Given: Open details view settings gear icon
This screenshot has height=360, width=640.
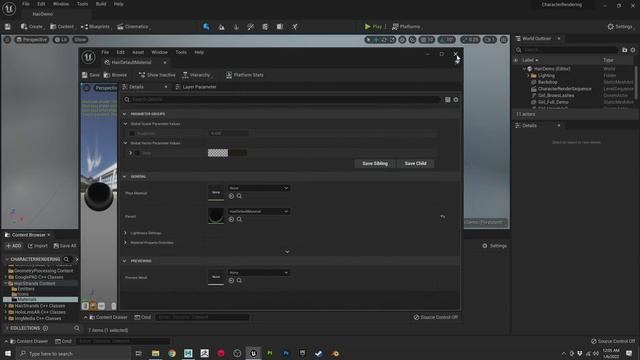Looking at the screenshot, I should (x=456, y=100).
